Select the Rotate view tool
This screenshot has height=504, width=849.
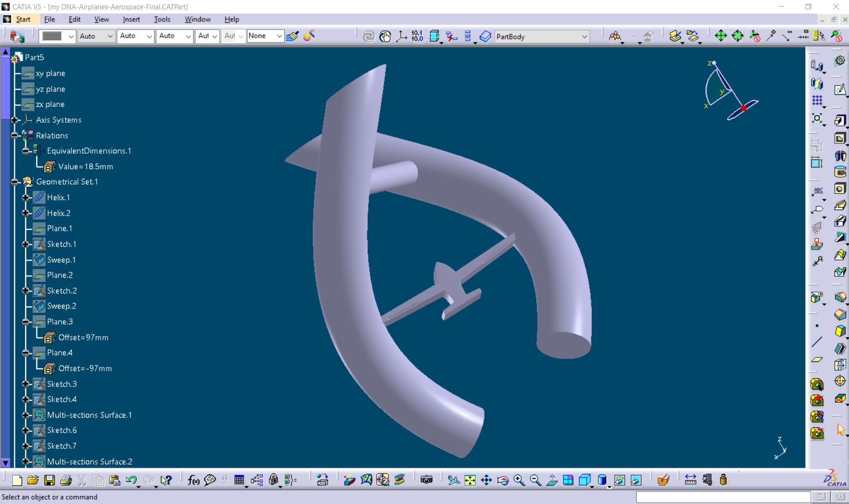tap(503, 480)
